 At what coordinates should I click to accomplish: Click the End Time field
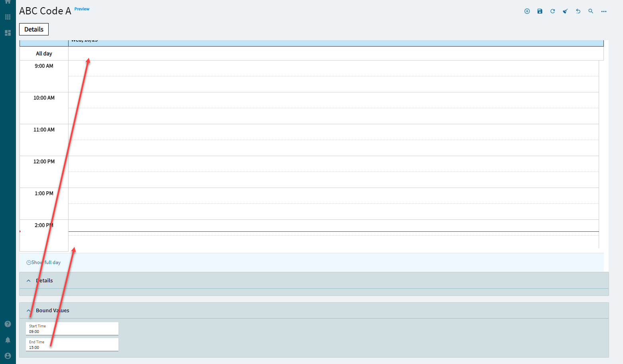tap(72, 344)
